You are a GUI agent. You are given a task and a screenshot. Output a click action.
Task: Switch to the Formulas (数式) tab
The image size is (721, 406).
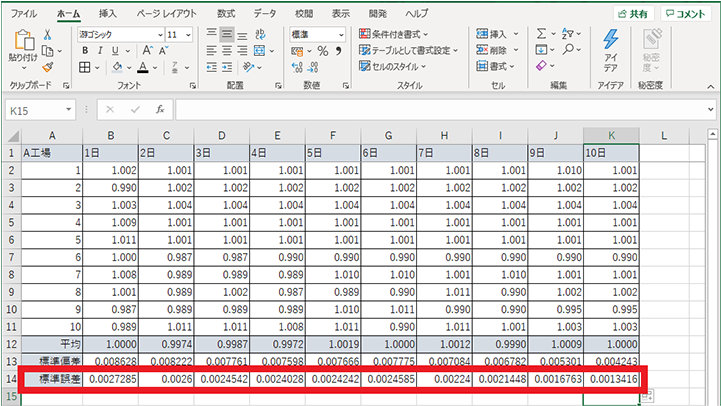pyautogui.click(x=226, y=13)
